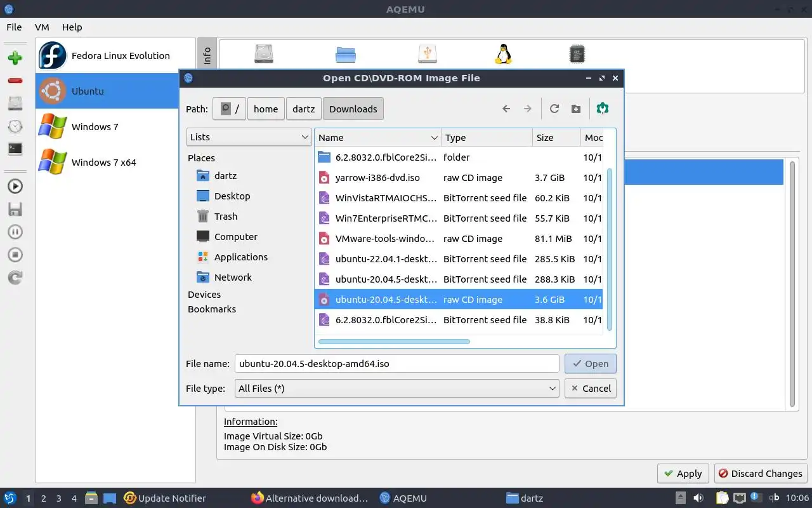Screen dimensions: 812x508
Task: Sort by the Type column header
Action: click(487, 138)
